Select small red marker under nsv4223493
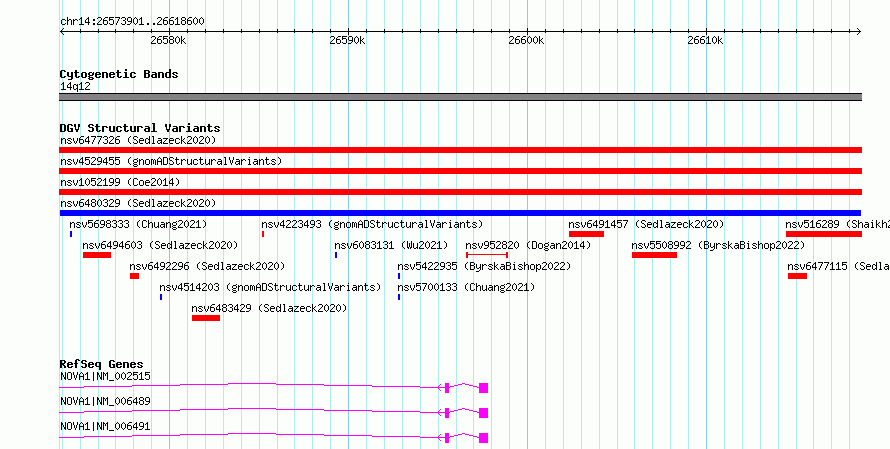This screenshot has width=890, height=449. [263, 234]
